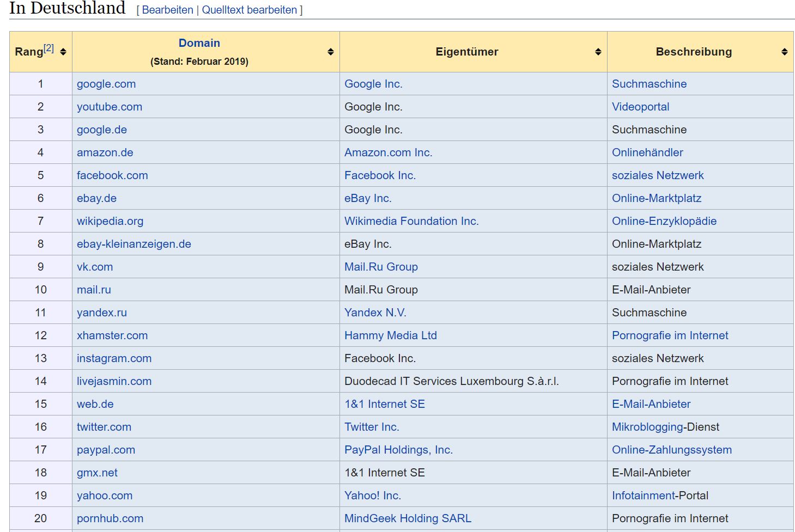Open the Bearbeiten section edit link
The height and width of the screenshot is (532, 795).
pos(167,10)
